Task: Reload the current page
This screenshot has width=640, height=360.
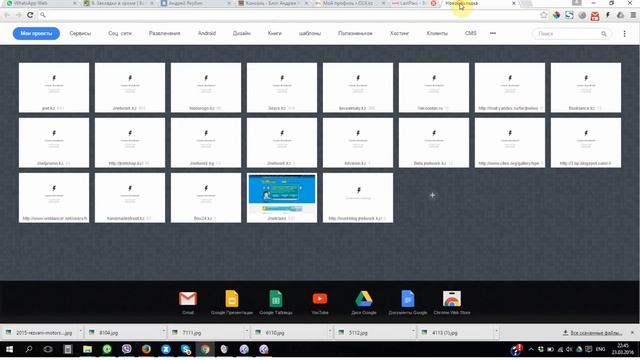Action: pyautogui.click(x=30, y=15)
